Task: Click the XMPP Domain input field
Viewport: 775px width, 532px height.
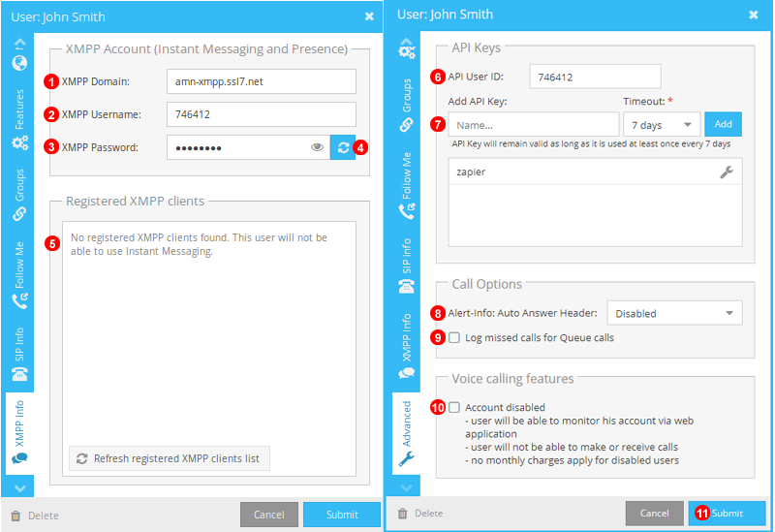Action: 261,81
